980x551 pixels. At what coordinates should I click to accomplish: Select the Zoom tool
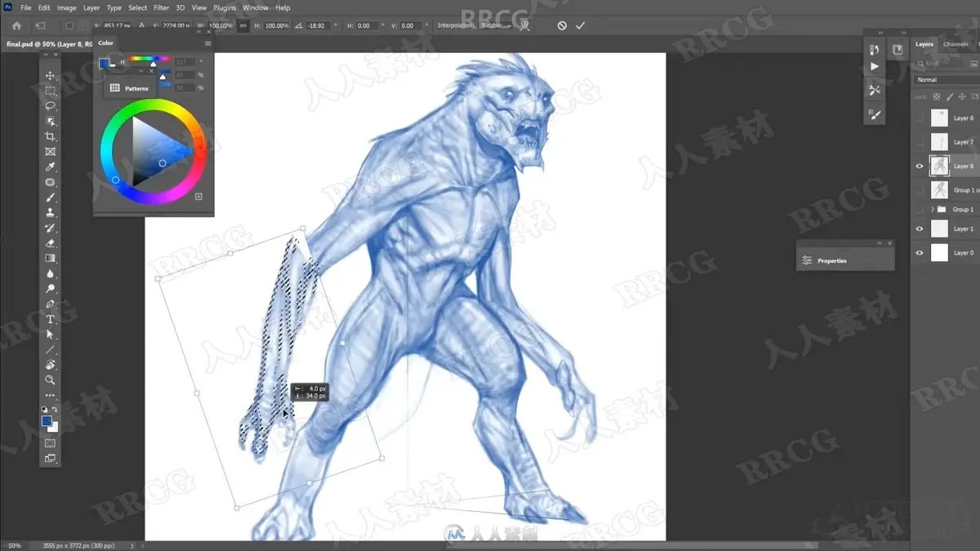tap(50, 380)
